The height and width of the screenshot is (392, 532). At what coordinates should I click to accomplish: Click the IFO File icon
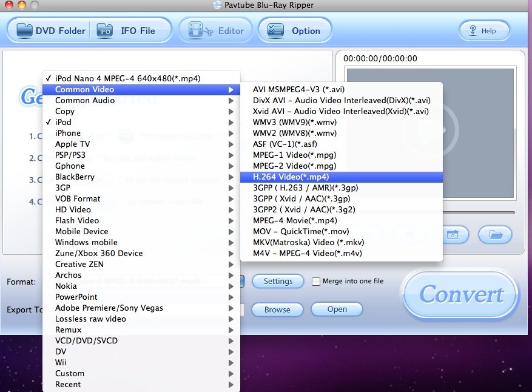(x=104, y=30)
